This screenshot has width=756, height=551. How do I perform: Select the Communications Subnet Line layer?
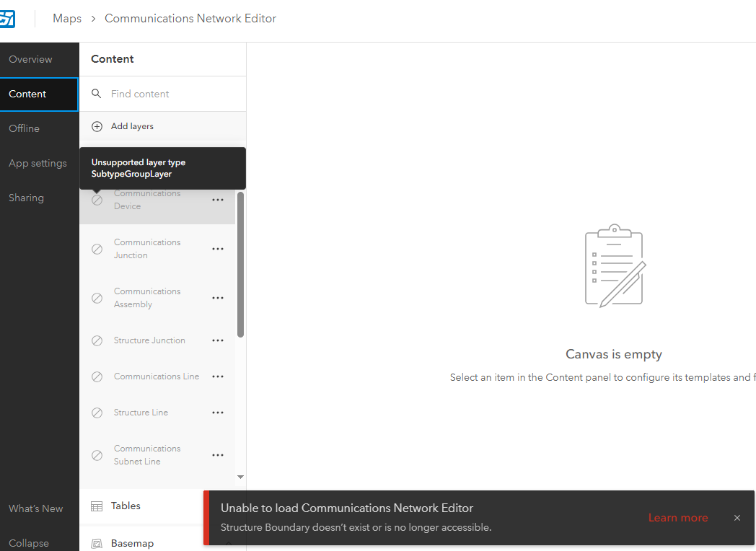(157, 455)
